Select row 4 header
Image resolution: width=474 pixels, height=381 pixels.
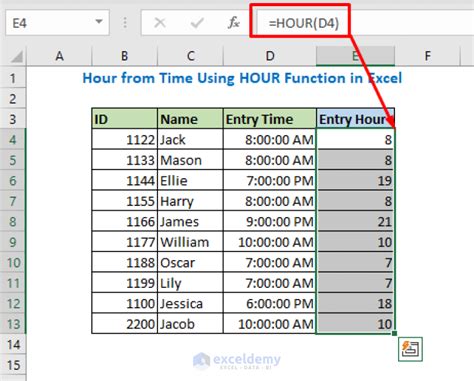13,140
